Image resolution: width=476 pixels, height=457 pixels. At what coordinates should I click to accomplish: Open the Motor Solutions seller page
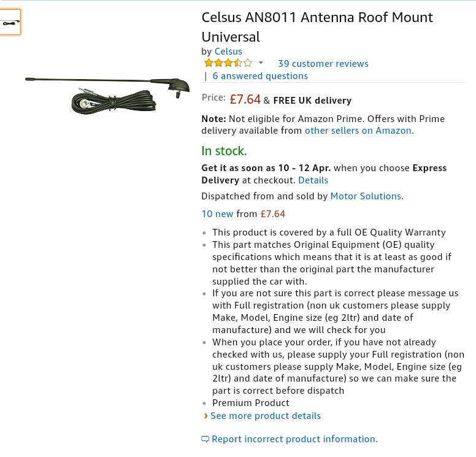point(366,196)
